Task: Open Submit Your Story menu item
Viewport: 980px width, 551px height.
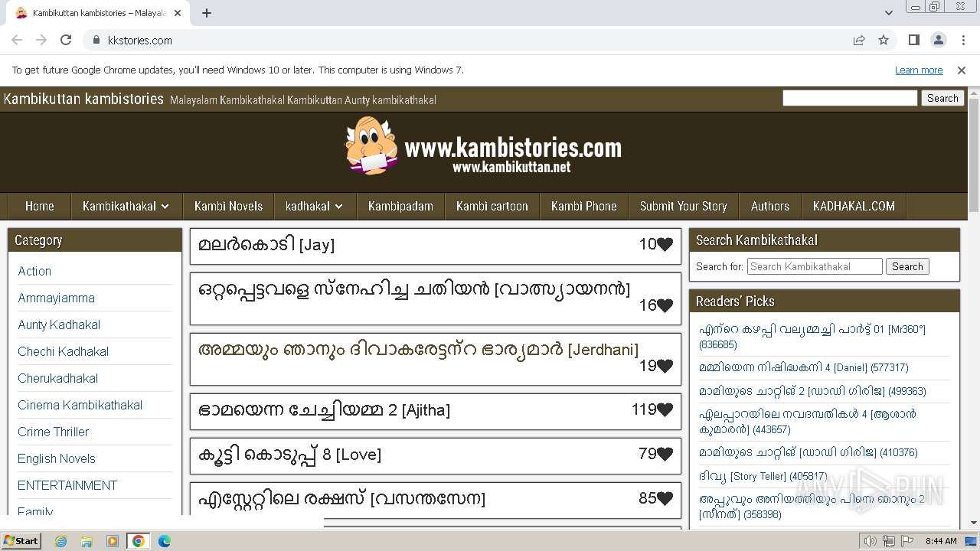Action: 683,206
